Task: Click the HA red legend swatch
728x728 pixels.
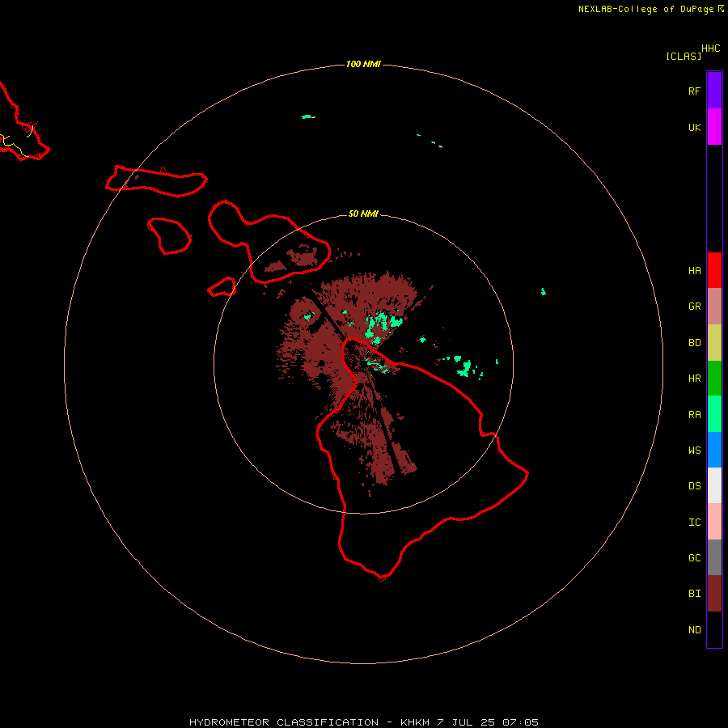Action: (714, 270)
